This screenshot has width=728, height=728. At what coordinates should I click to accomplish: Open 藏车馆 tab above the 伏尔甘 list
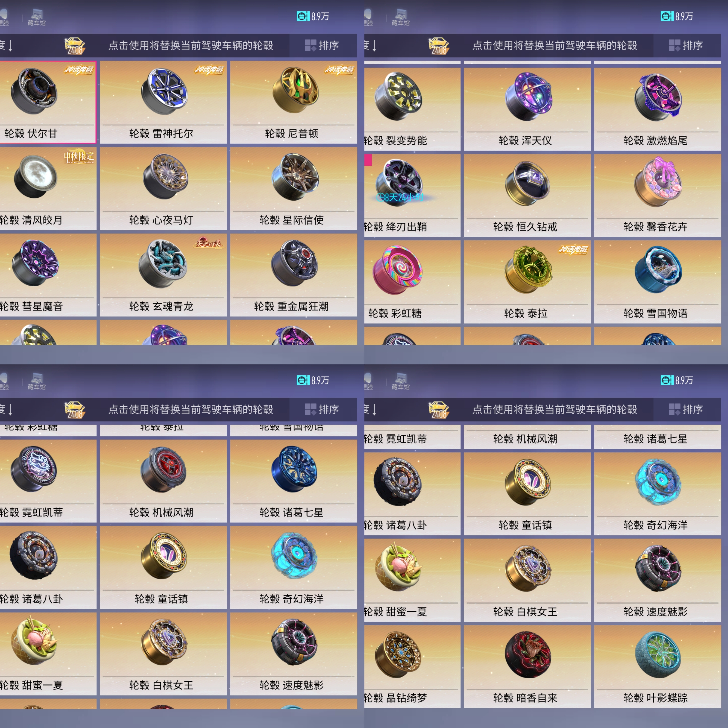[x=37, y=18]
